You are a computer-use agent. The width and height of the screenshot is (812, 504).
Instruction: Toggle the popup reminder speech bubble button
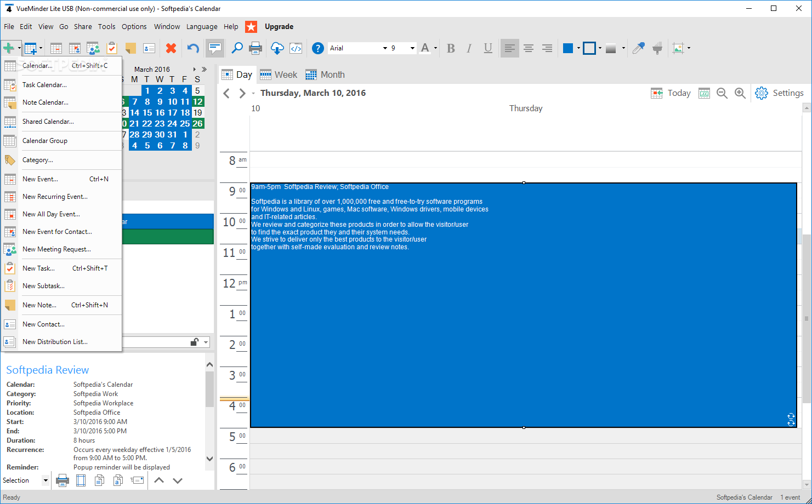pos(215,48)
